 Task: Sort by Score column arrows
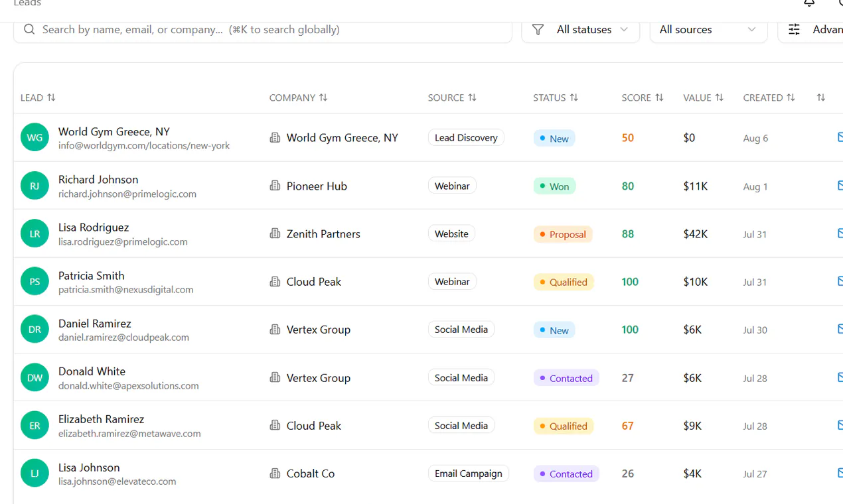[659, 97]
